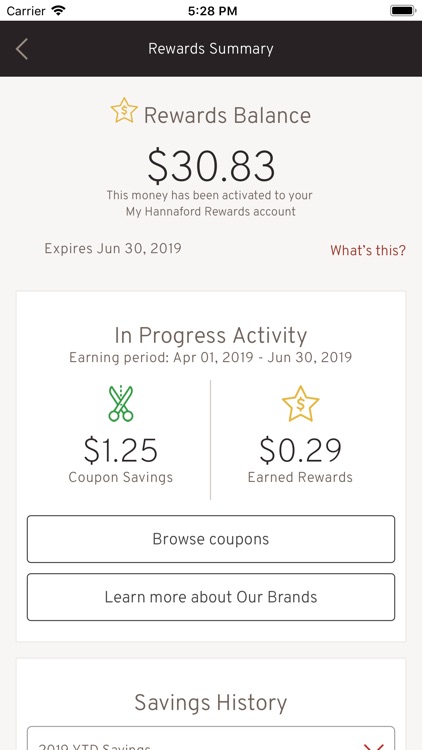Click the green scissors coupon icon

(x=121, y=403)
